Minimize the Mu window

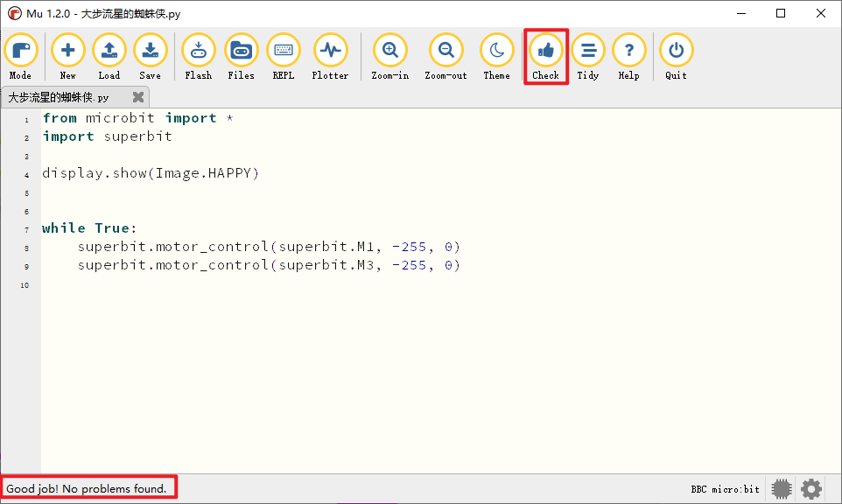pyautogui.click(x=741, y=13)
